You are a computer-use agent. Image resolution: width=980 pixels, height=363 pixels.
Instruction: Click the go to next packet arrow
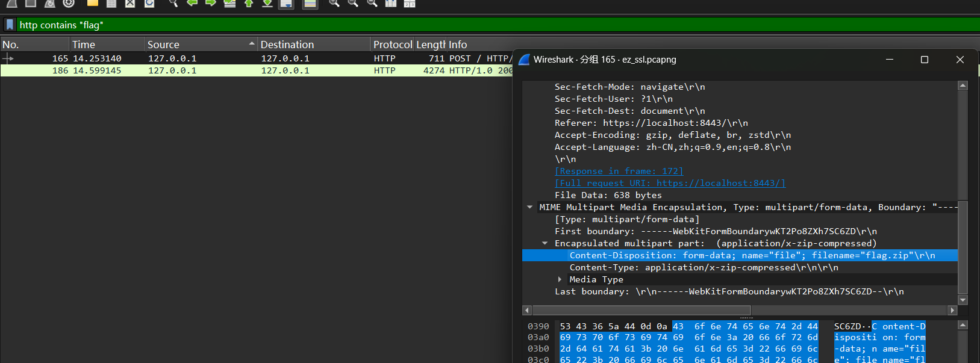coord(210,3)
